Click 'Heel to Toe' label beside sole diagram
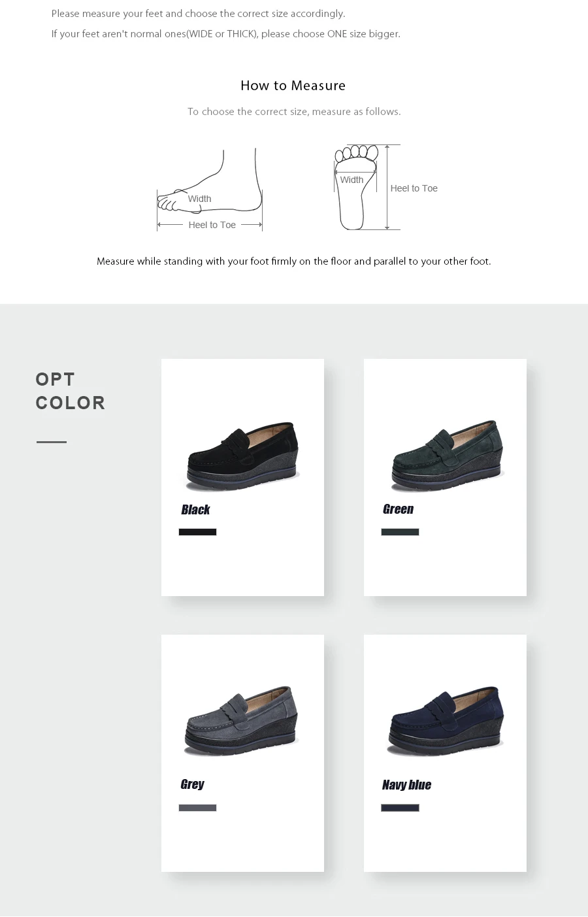 click(x=414, y=188)
